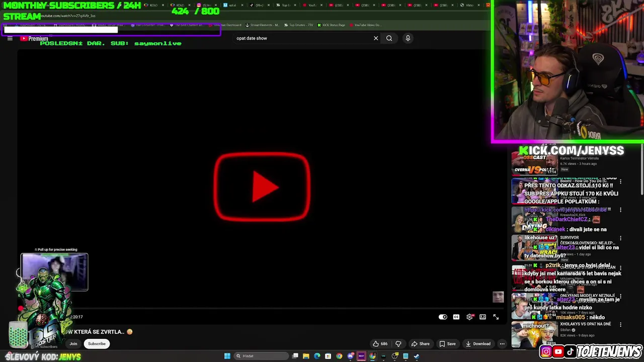Clear the search box with the X icon

[x=376, y=38]
